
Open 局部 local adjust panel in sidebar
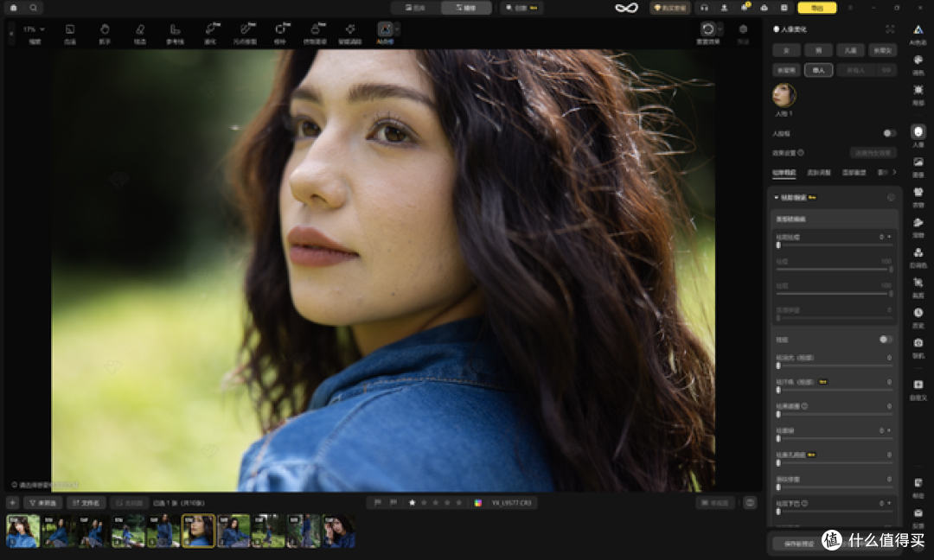918,94
